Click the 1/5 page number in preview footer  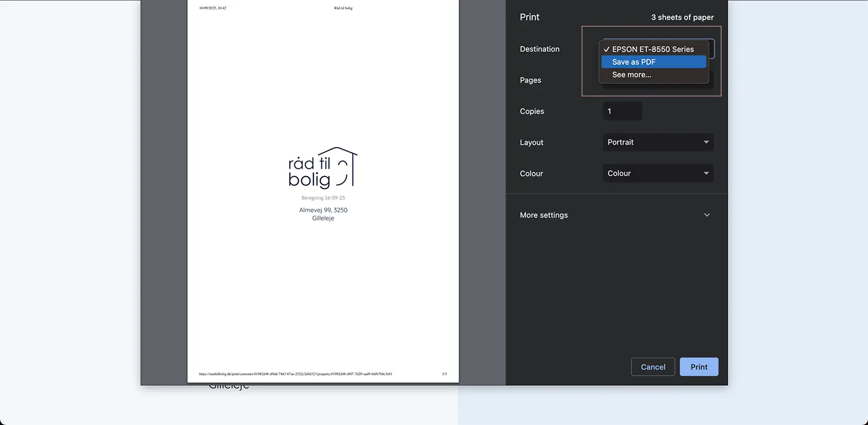(444, 374)
